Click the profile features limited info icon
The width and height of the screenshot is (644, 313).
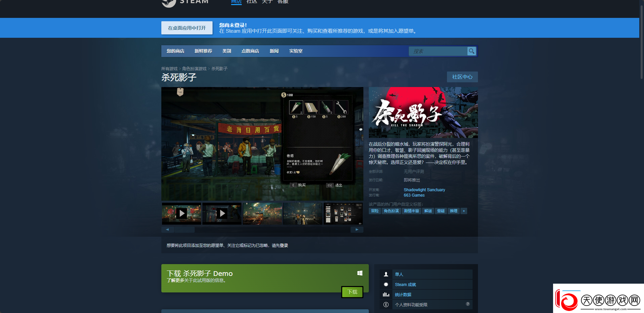click(386, 305)
